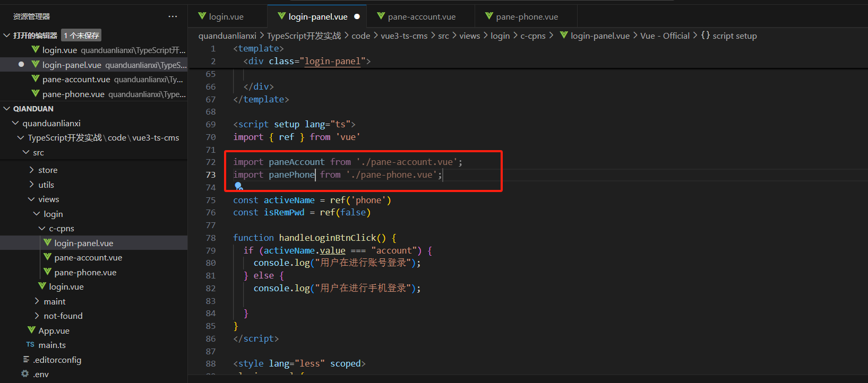Click unsaved dot beside login-panel.vue in open editors
Screen dimensions: 868x383
pyautogui.click(x=21, y=64)
